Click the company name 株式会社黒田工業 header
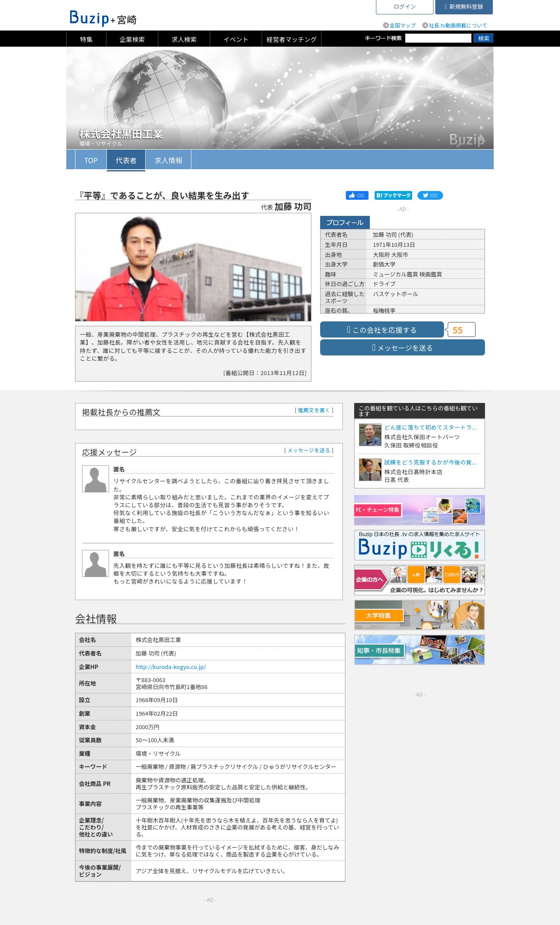The image size is (560, 925). coord(121,134)
